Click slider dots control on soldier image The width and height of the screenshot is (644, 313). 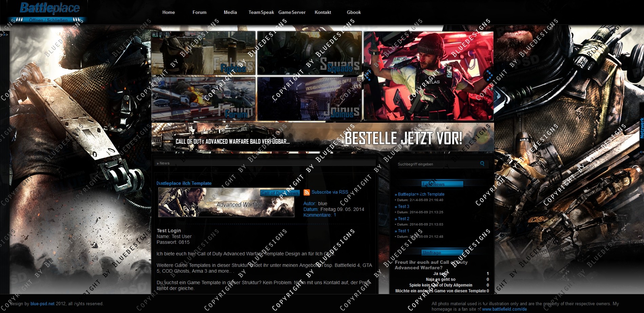[x=489, y=76]
